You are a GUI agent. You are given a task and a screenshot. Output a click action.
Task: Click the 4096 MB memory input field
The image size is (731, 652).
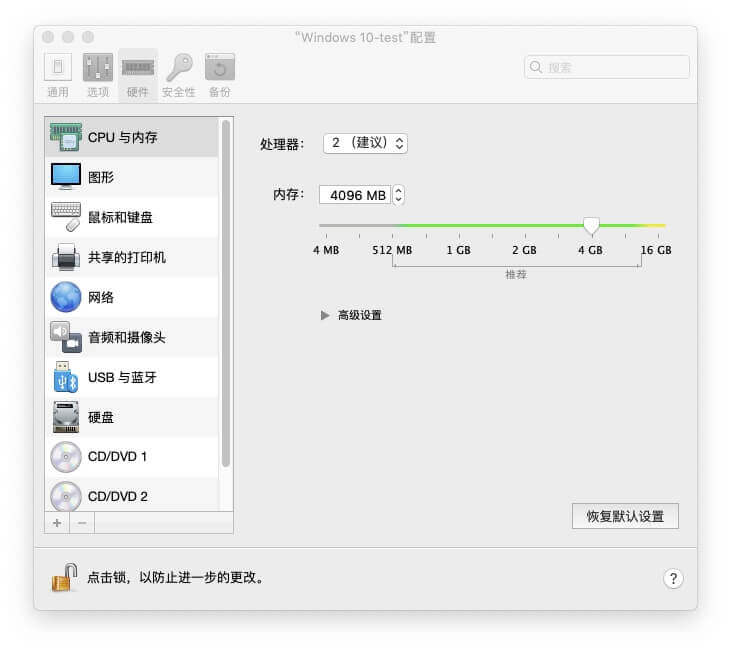click(x=355, y=195)
